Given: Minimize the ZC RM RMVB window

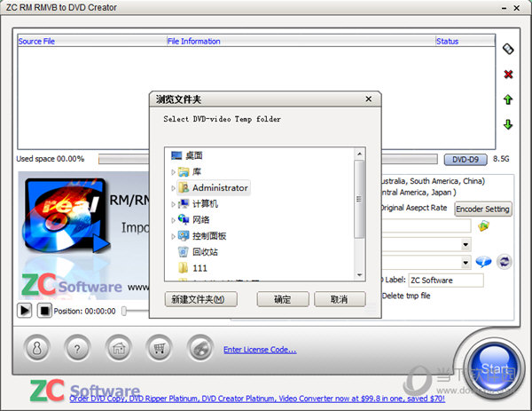Looking at the screenshot, I should (505, 8).
